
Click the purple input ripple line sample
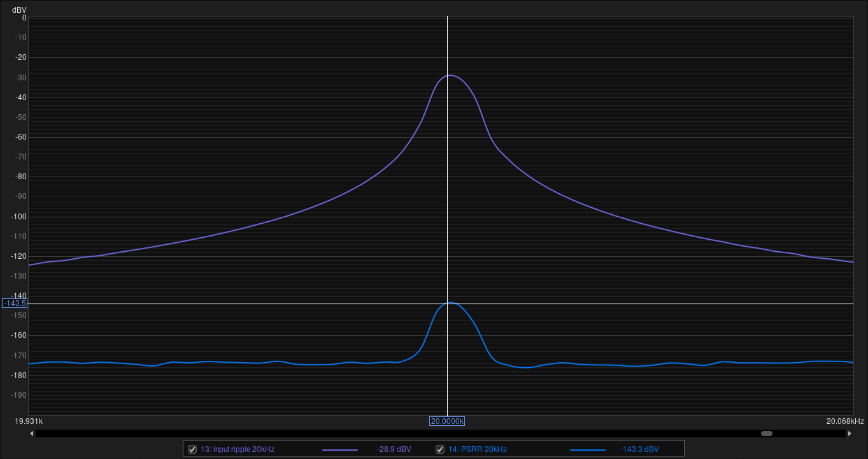coord(339,450)
